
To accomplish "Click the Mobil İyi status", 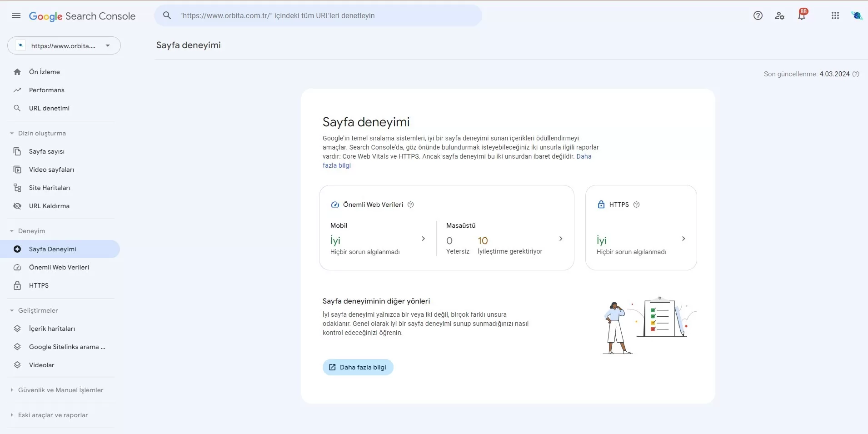I will [335, 240].
